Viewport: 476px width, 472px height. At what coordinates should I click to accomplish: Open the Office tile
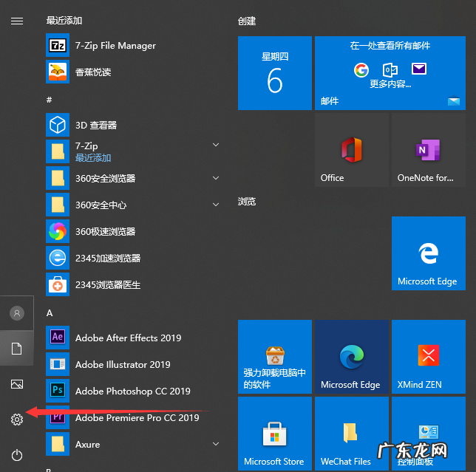[350, 151]
